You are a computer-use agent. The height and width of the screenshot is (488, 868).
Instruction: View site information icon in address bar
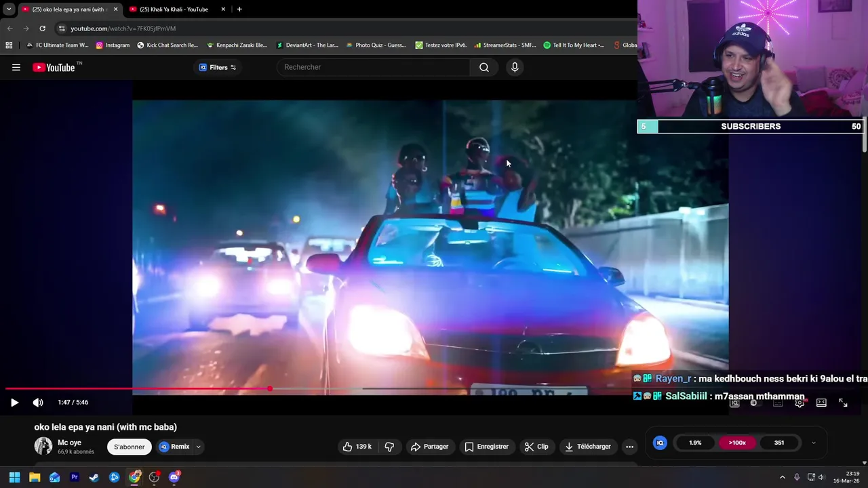(62, 28)
